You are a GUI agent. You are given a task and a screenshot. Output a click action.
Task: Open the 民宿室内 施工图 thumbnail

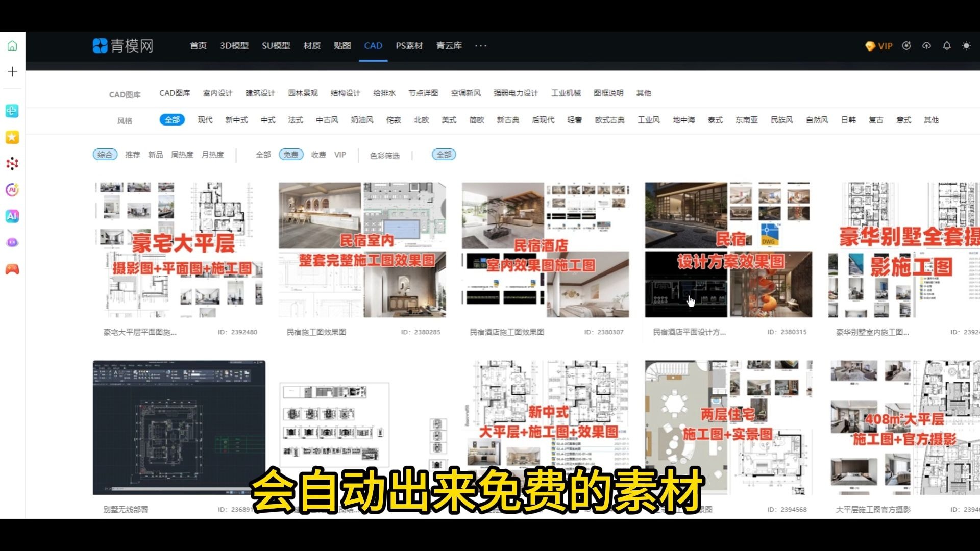click(362, 250)
